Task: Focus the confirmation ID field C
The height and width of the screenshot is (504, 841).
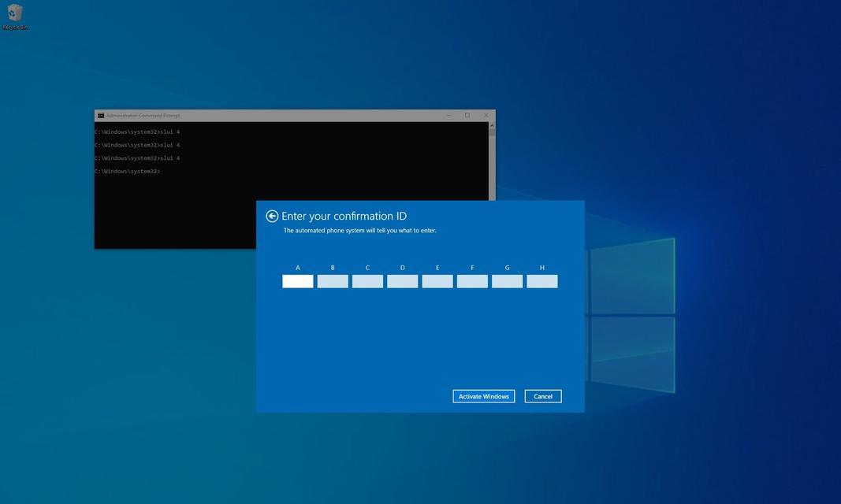Action: click(367, 281)
